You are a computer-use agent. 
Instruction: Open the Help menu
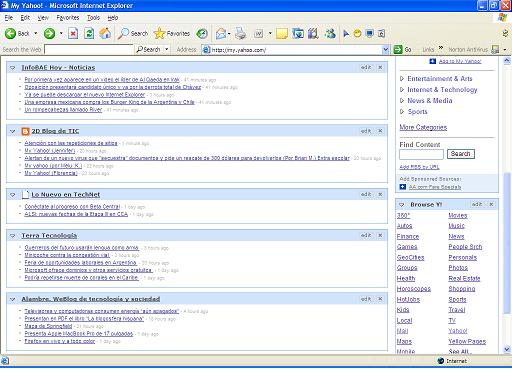pos(113,18)
